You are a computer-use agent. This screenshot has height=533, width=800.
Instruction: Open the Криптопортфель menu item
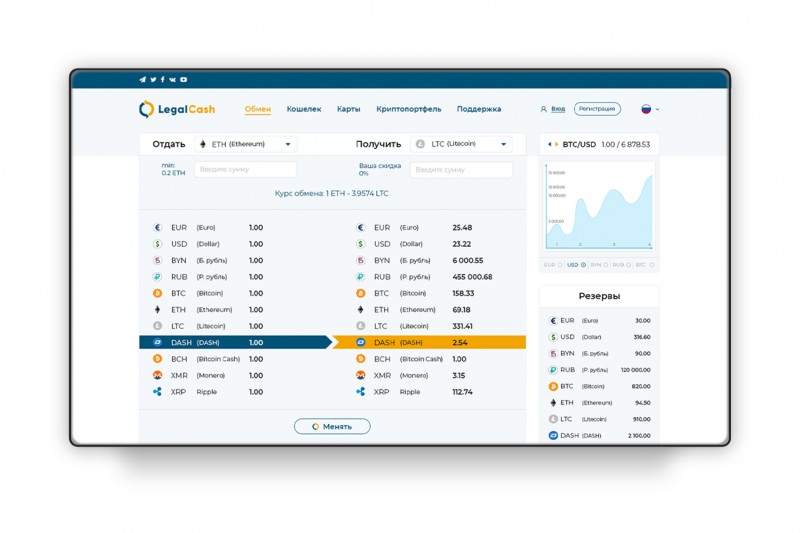pyautogui.click(x=409, y=109)
